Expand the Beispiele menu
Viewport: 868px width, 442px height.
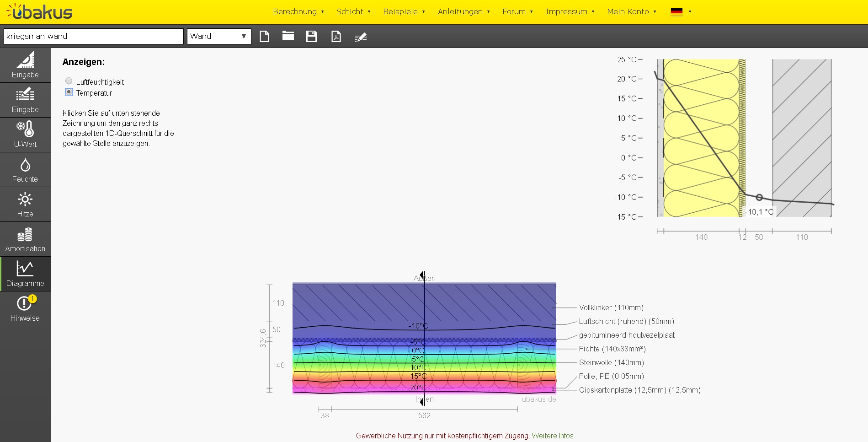pos(404,11)
